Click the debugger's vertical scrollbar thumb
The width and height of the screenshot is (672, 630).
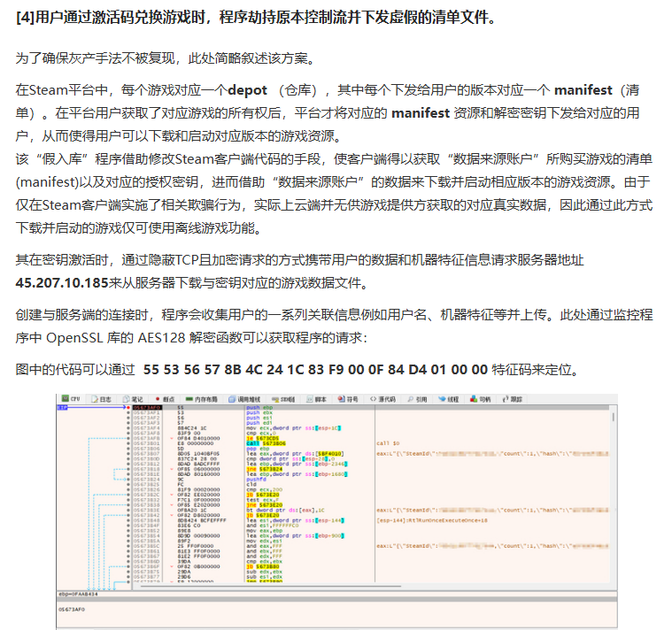point(614,417)
